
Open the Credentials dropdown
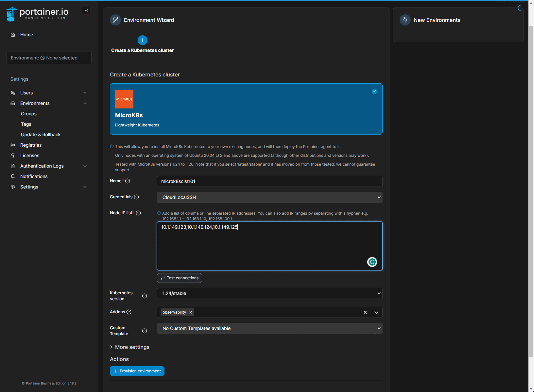click(269, 197)
